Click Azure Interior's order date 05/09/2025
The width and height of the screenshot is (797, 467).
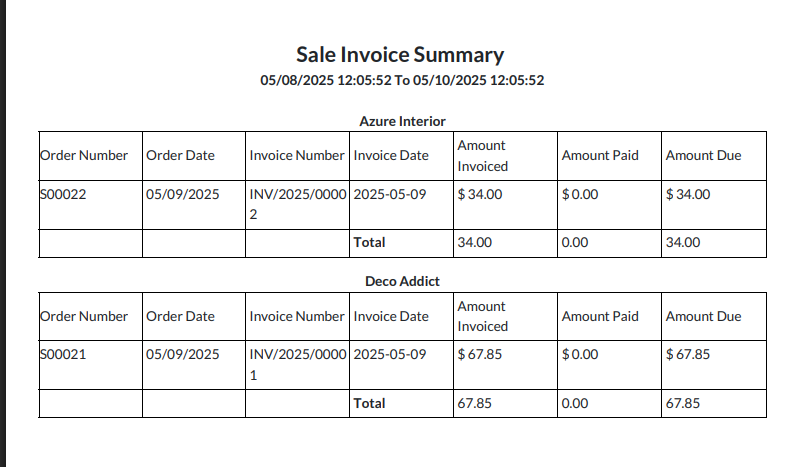click(182, 195)
